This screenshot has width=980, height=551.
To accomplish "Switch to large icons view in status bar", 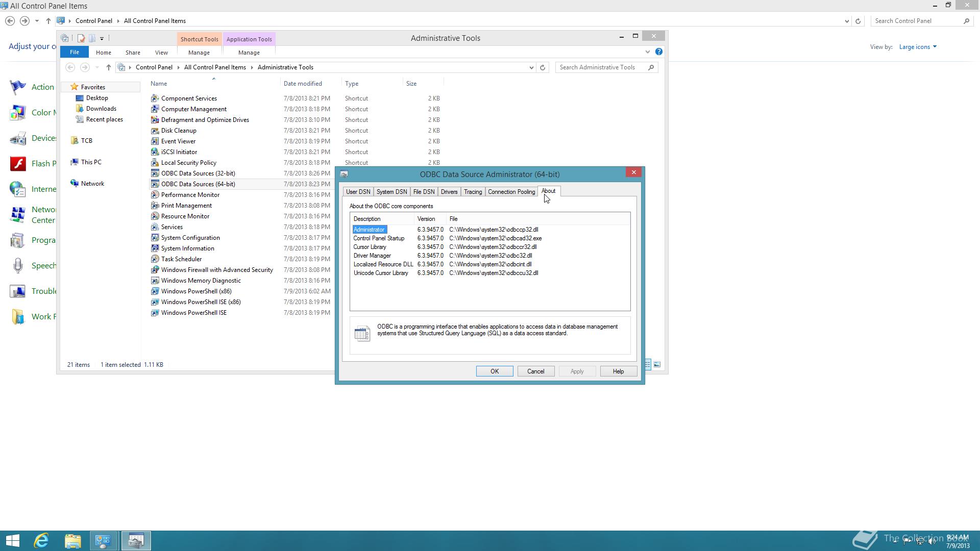I will 657,364.
